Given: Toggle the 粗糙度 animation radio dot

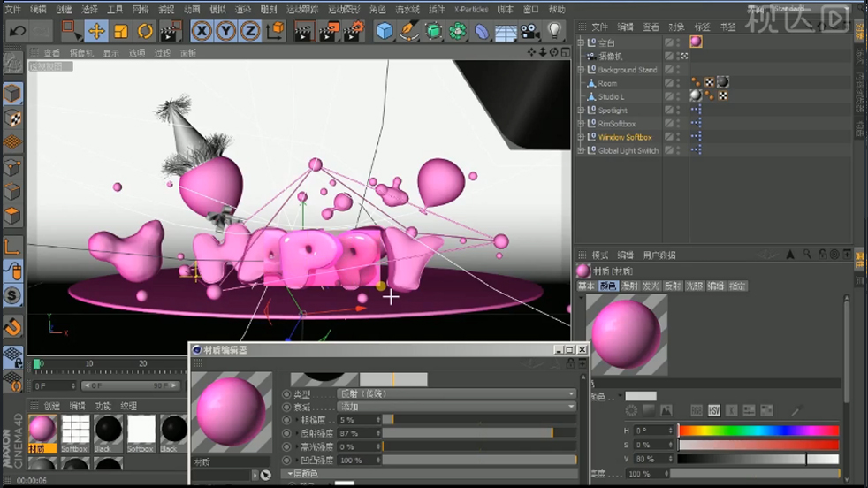Looking at the screenshot, I should (286, 421).
